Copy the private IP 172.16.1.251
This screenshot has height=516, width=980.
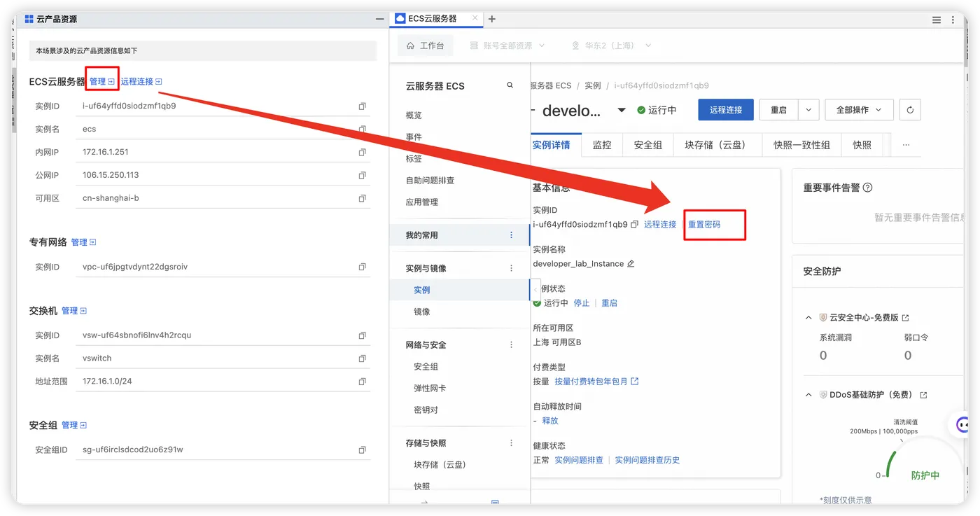363,153
